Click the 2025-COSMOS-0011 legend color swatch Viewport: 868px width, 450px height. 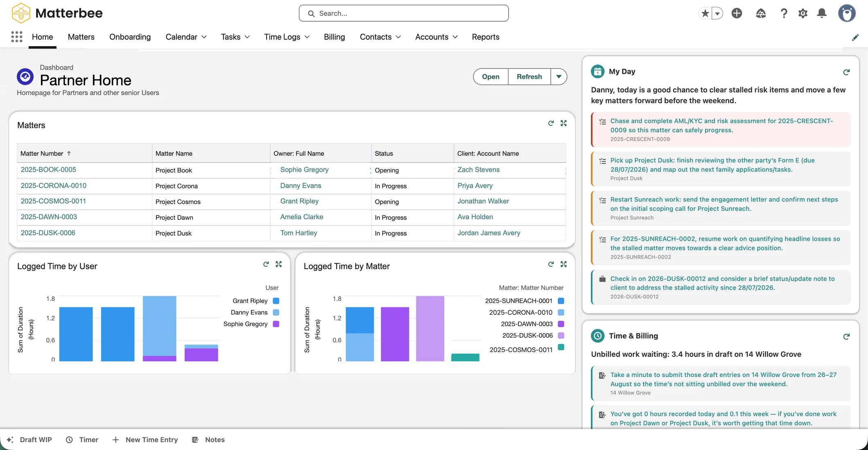coord(561,348)
